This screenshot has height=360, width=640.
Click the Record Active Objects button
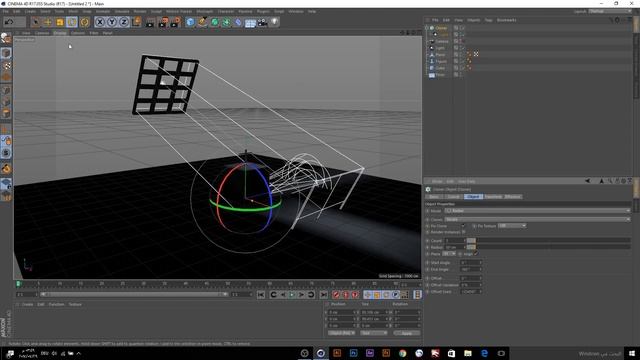[x=336, y=295]
